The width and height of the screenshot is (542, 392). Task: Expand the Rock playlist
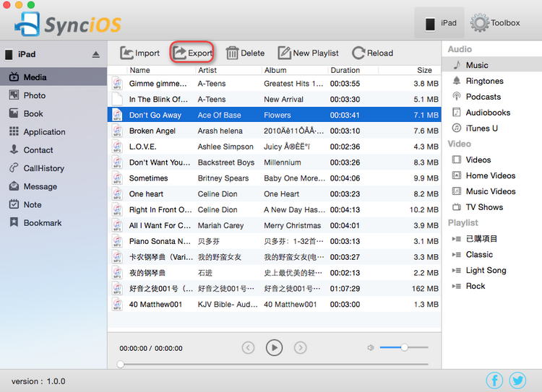click(x=456, y=286)
